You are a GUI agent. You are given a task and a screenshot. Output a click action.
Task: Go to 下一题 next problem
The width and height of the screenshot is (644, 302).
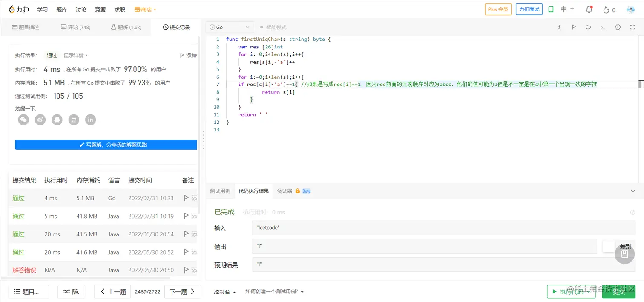point(182,291)
